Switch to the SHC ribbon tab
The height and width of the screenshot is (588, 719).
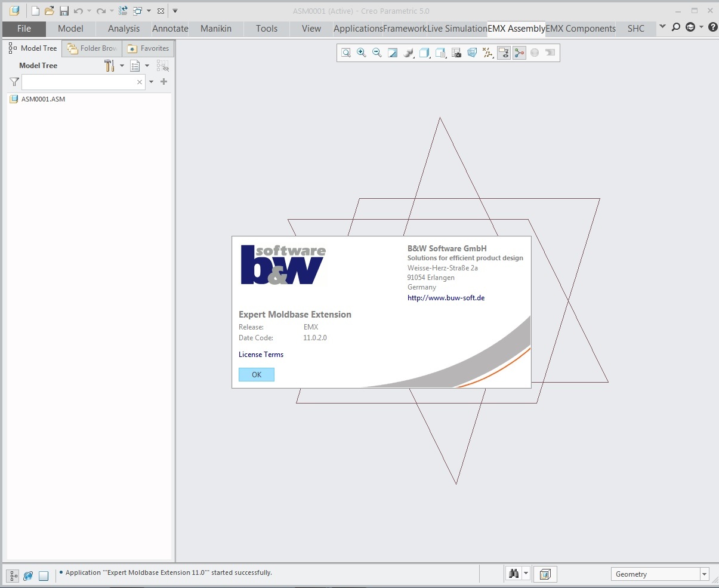[x=636, y=29]
